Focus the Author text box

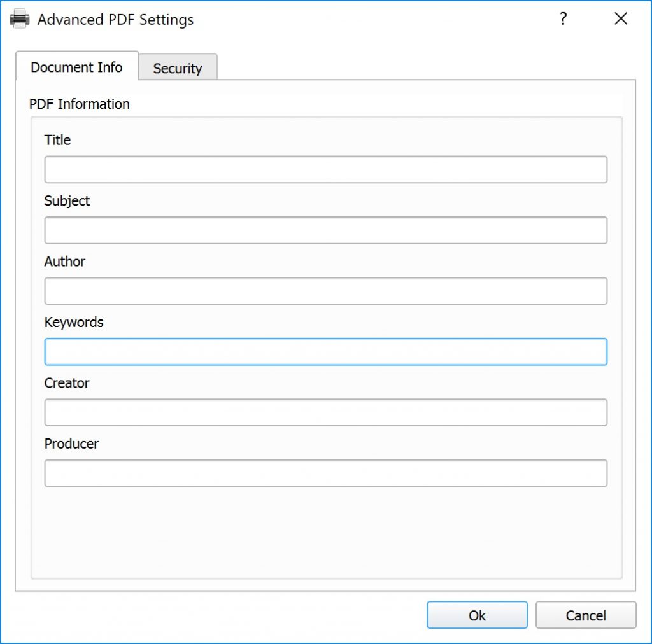(x=325, y=291)
